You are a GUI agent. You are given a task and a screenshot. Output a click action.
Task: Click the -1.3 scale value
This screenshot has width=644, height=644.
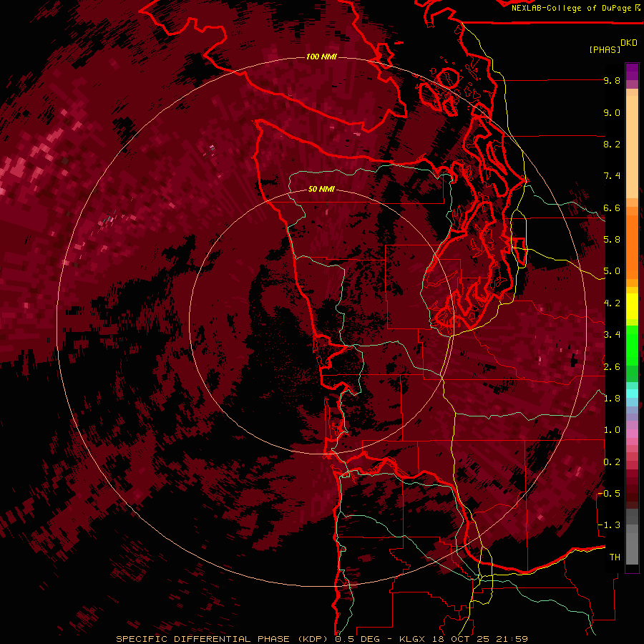[610, 525]
